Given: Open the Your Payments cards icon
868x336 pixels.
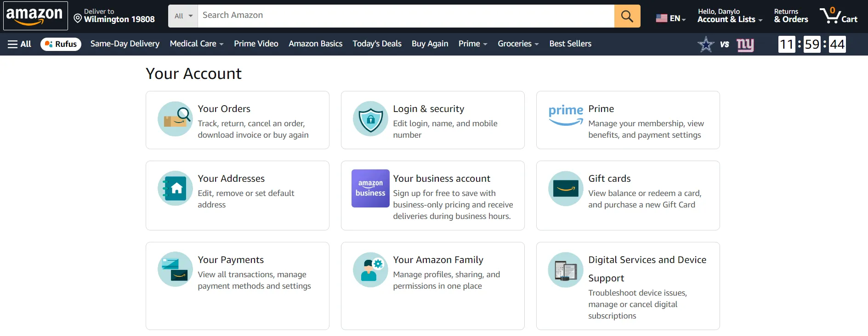Looking at the screenshot, I should [175, 269].
